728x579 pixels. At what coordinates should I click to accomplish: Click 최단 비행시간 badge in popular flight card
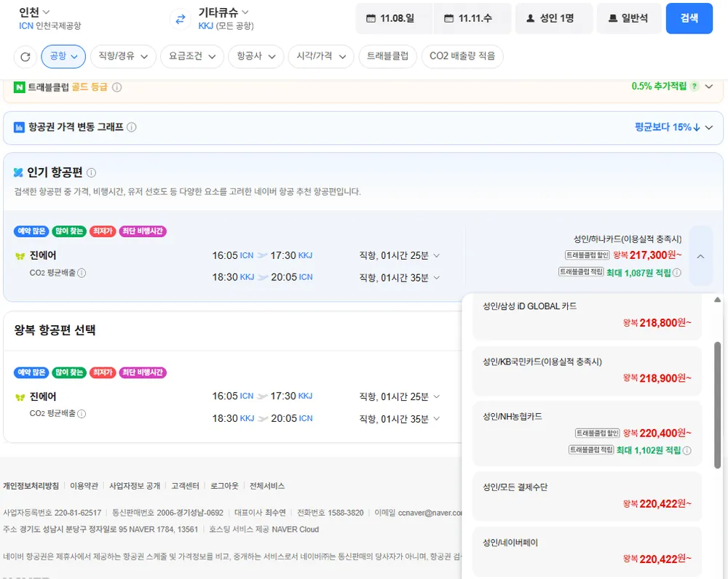click(143, 231)
